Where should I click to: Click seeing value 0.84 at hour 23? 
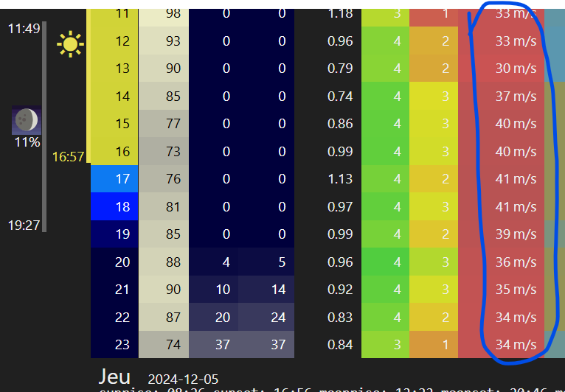[x=340, y=345]
